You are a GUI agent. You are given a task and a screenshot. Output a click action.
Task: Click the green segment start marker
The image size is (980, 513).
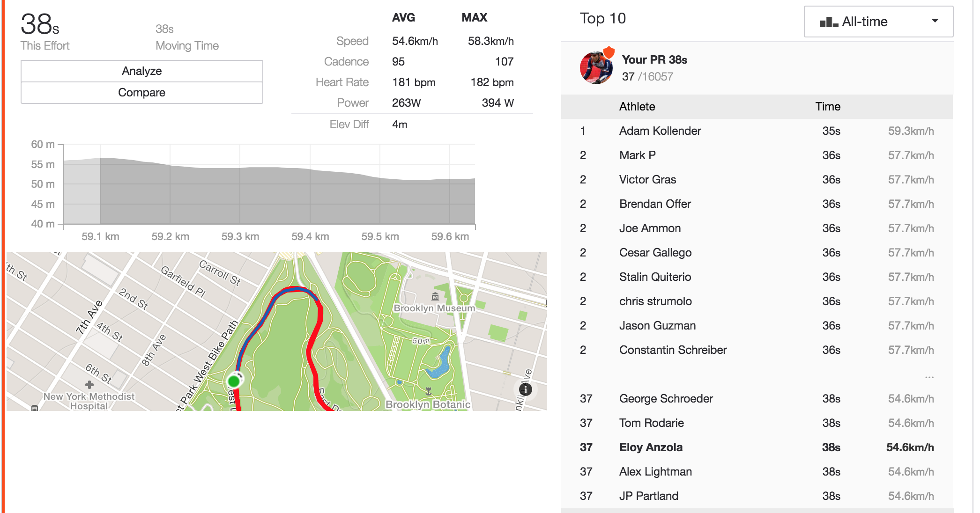click(234, 381)
